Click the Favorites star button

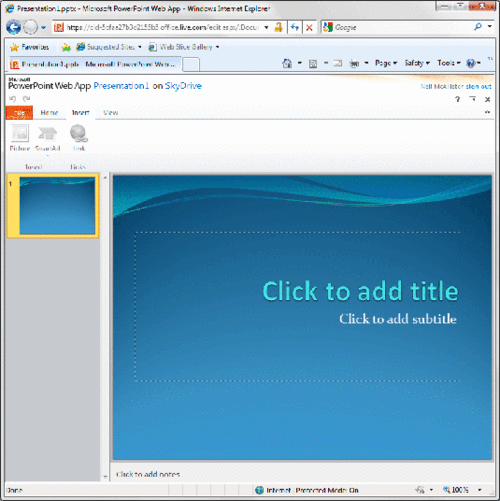click(29, 47)
